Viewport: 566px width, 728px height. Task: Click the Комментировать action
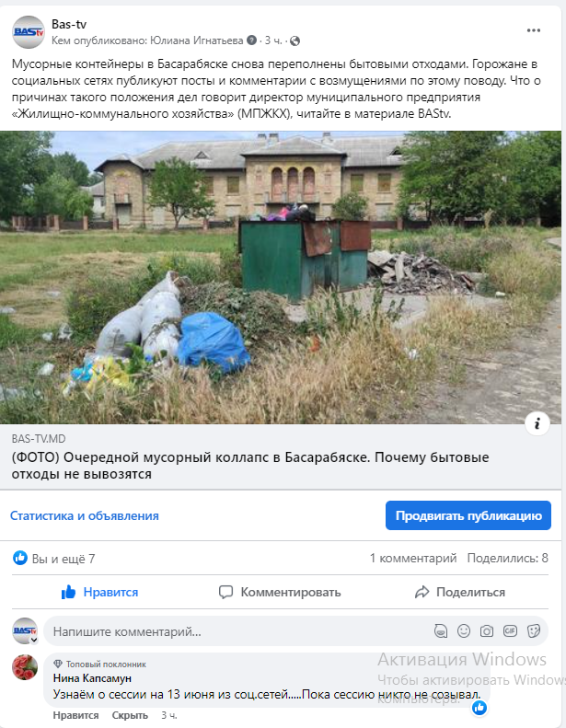pos(280,592)
